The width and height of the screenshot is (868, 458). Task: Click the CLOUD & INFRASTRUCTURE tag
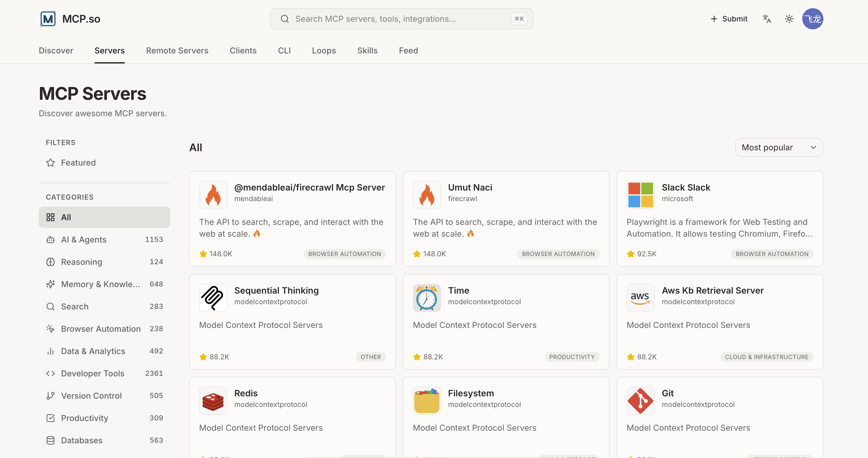[x=767, y=357]
